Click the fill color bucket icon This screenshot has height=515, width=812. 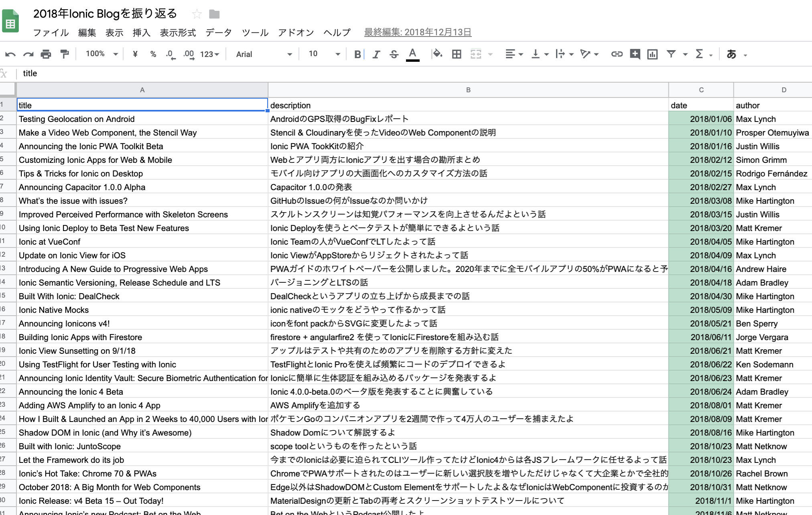point(437,54)
